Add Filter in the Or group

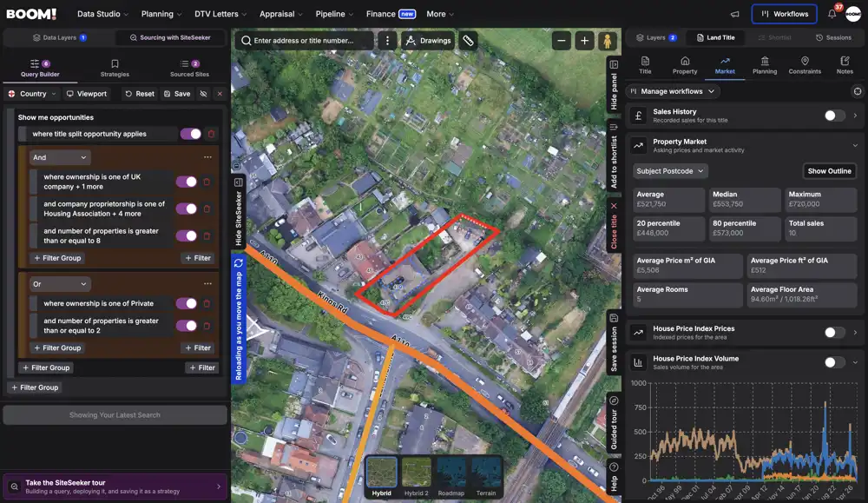coord(198,347)
